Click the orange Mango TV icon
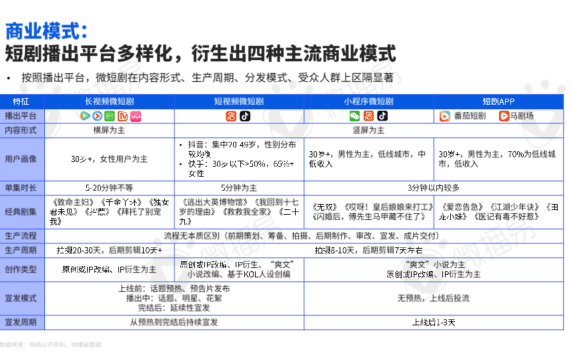Viewport: 570px width, 360px height. (123, 116)
